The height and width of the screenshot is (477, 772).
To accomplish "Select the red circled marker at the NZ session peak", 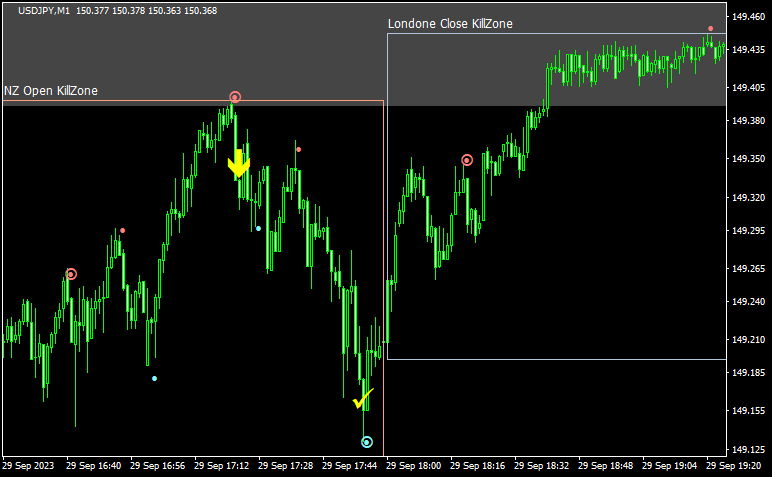I will point(235,97).
